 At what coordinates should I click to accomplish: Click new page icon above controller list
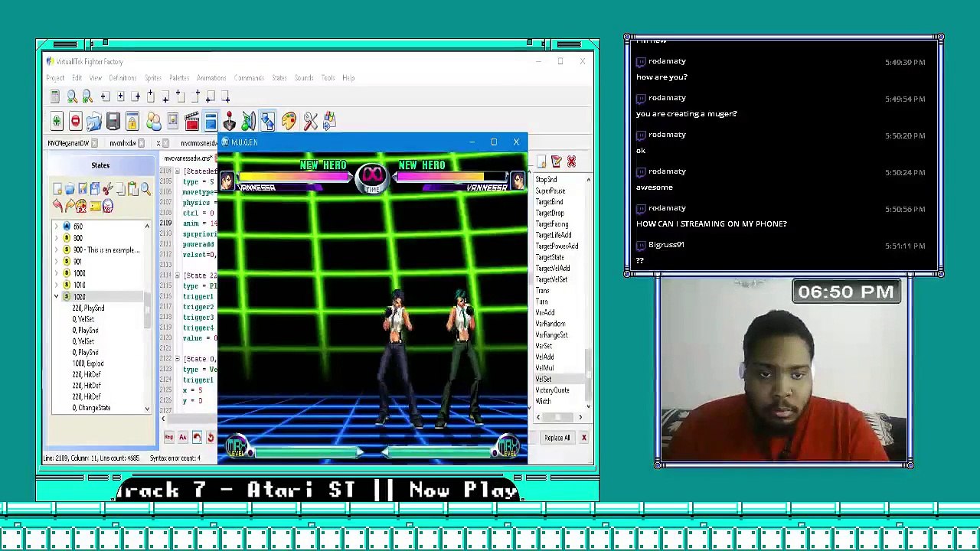click(541, 161)
